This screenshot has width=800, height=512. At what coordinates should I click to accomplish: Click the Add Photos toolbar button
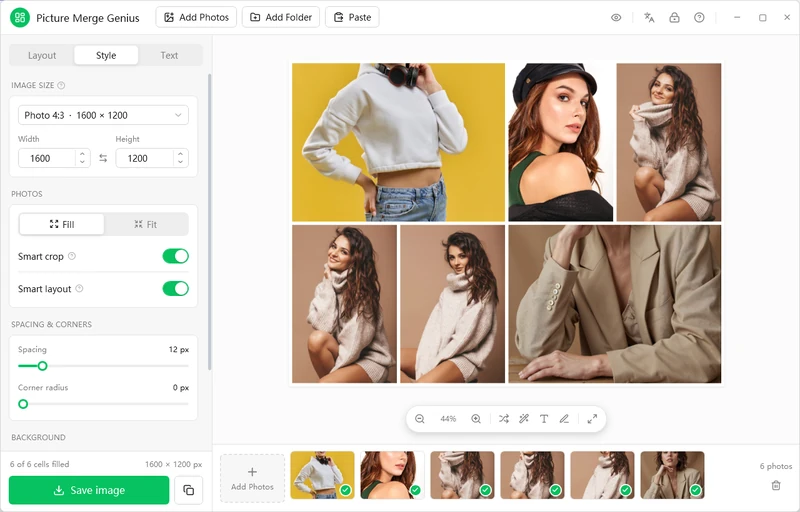tap(196, 17)
